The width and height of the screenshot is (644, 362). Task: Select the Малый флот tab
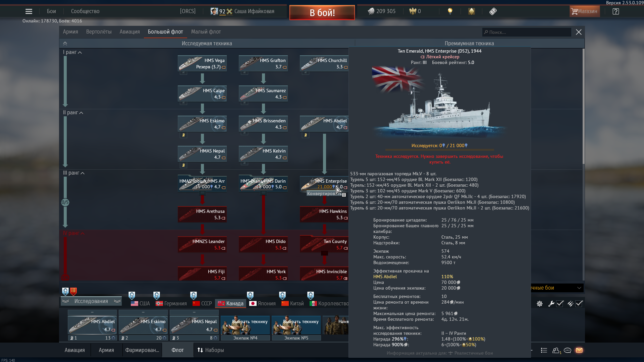tap(206, 32)
